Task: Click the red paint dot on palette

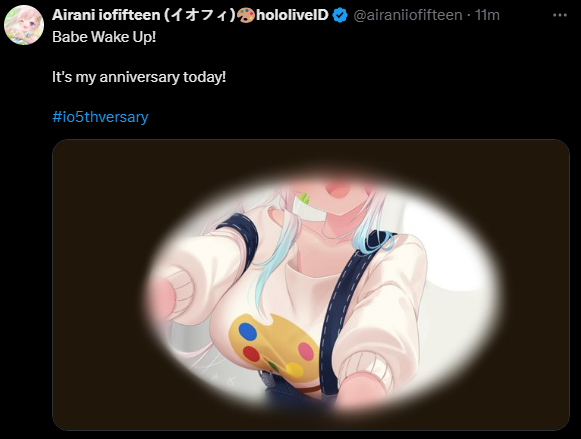Action: (251, 354)
